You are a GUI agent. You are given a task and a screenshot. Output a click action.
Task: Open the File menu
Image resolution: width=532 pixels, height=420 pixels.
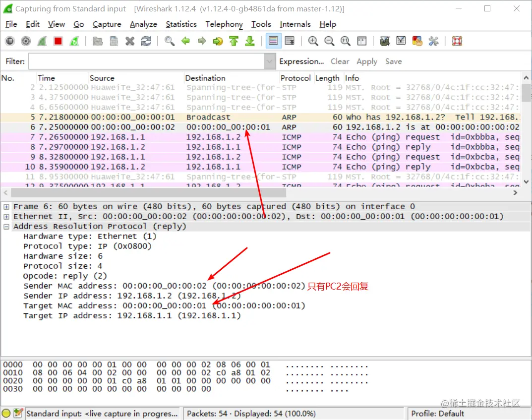tap(11, 24)
